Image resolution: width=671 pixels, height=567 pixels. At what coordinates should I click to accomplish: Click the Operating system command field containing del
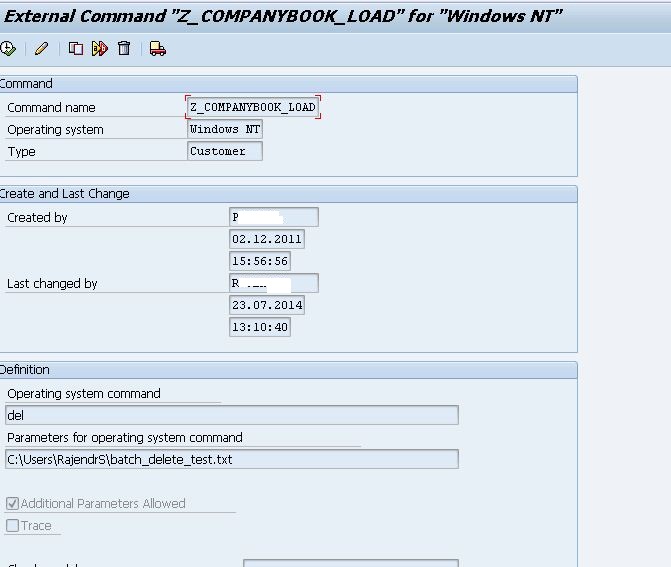pos(231,415)
